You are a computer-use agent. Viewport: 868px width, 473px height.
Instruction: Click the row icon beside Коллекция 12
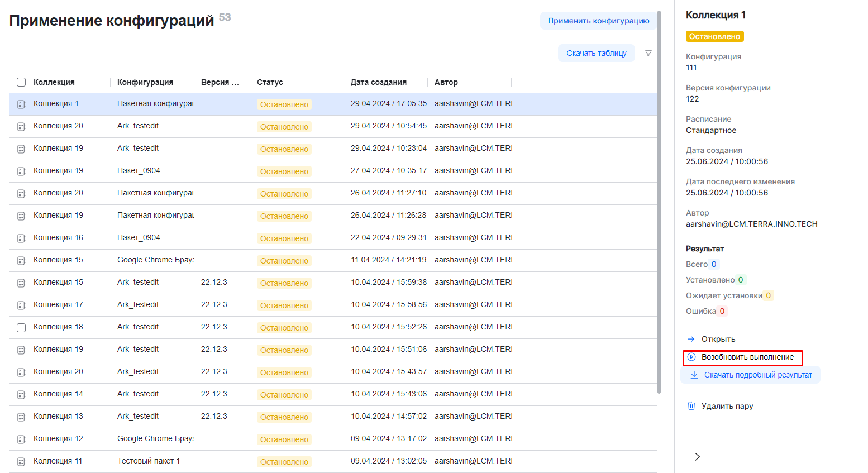pyautogui.click(x=21, y=439)
